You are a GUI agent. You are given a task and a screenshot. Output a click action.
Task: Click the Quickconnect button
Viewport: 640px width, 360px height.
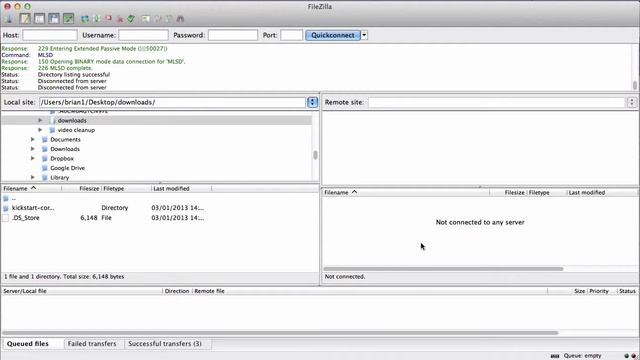pos(333,35)
